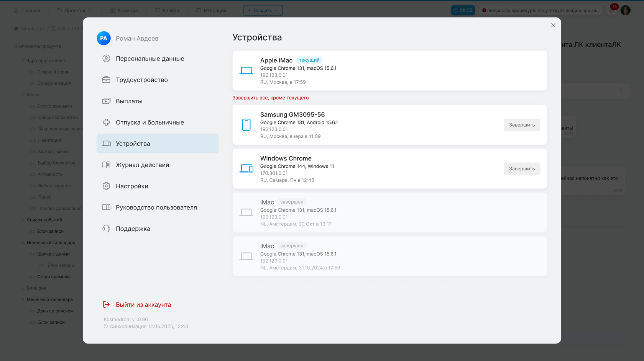Select Шапка с днями in components tree
Image resolution: width=644 pixels, height=361 pixels.
pyautogui.click(x=53, y=254)
